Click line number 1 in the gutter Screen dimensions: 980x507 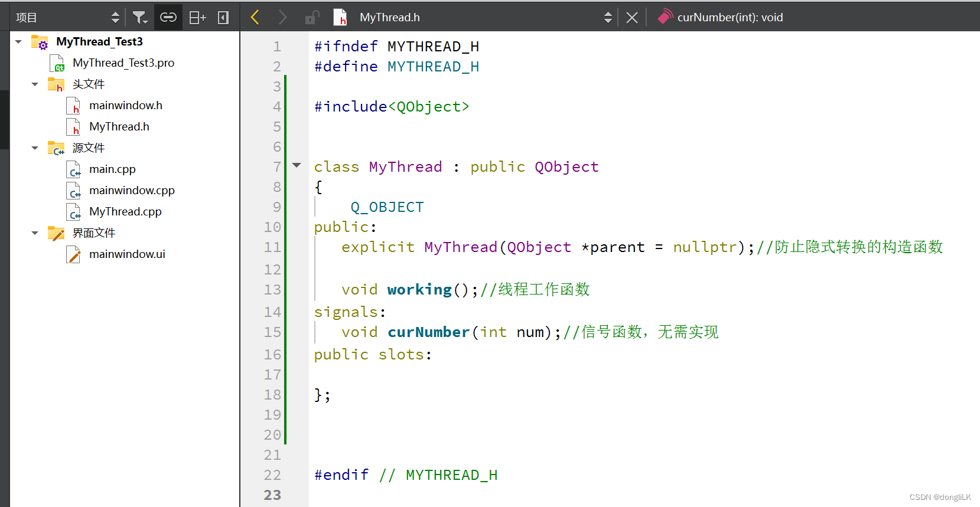tap(277, 47)
